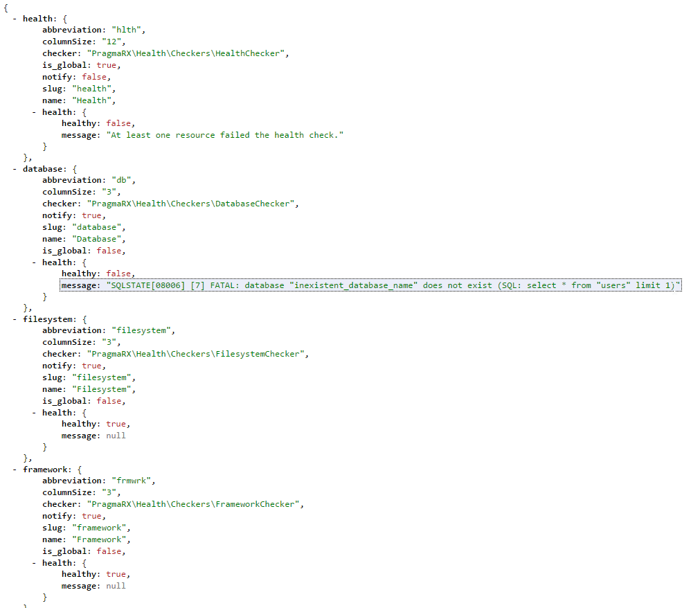Click the slug "database" value
The height and width of the screenshot is (608, 700).
click(96, 228)
